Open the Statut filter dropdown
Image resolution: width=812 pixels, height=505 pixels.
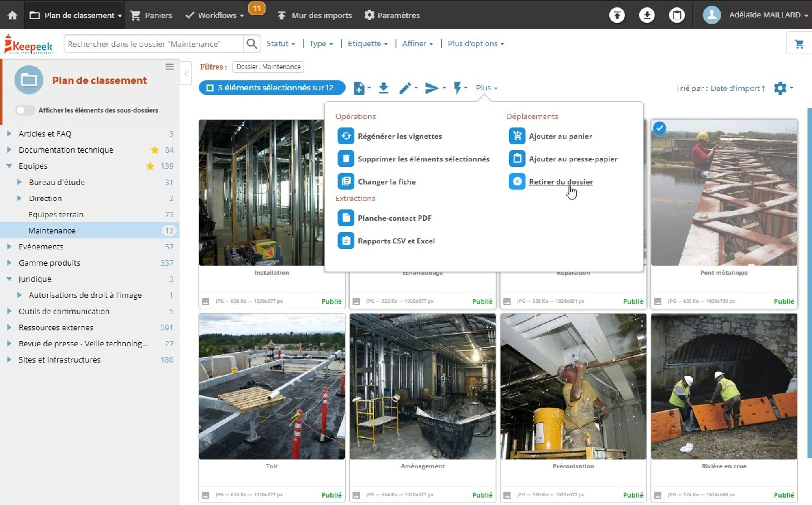point(281,44)
